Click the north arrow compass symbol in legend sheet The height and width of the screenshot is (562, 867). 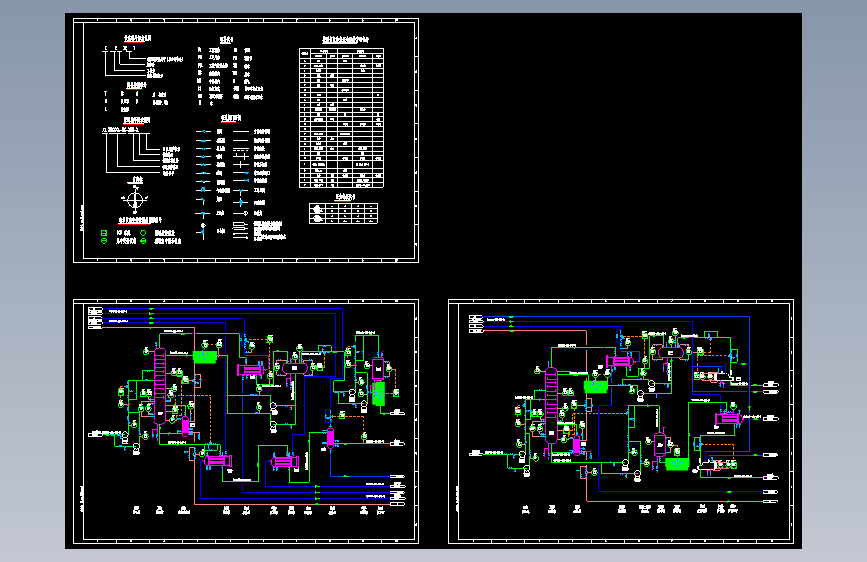pos(135,200)
